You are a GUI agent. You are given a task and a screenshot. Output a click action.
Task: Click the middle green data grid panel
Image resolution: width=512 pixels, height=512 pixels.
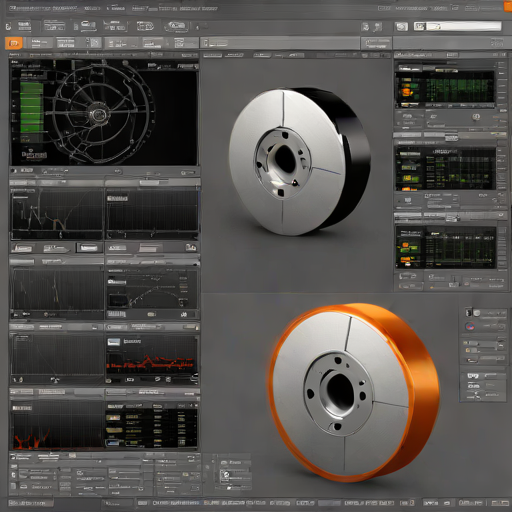pyautogui.click(x=445, y=169)
